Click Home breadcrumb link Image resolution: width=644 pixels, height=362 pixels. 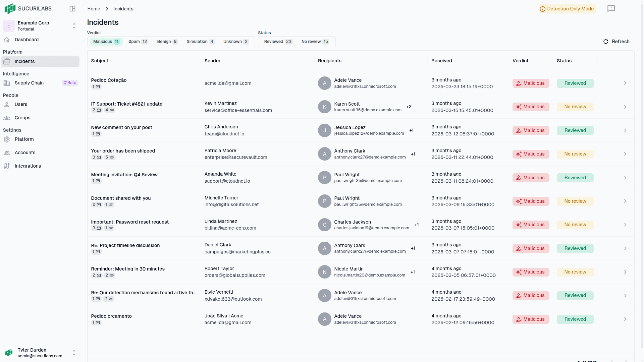click(x=94, y=9)
